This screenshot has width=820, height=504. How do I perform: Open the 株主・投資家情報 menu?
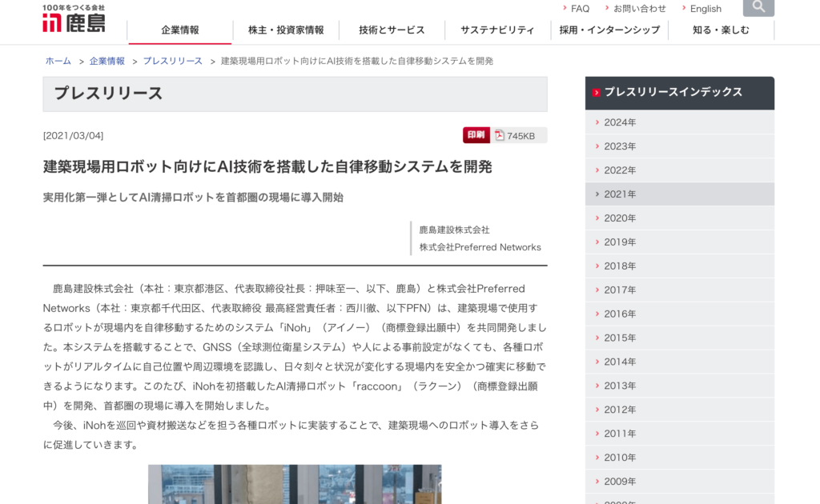click(x=286, y=30)
